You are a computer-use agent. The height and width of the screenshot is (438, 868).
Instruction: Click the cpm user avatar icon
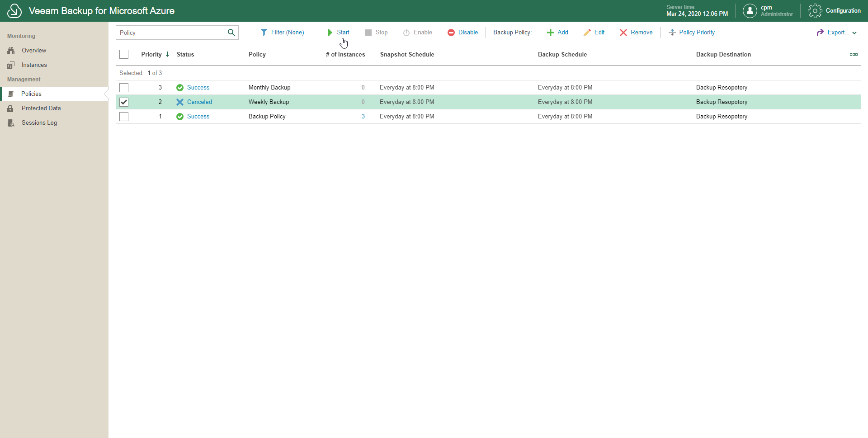(750, 11)
